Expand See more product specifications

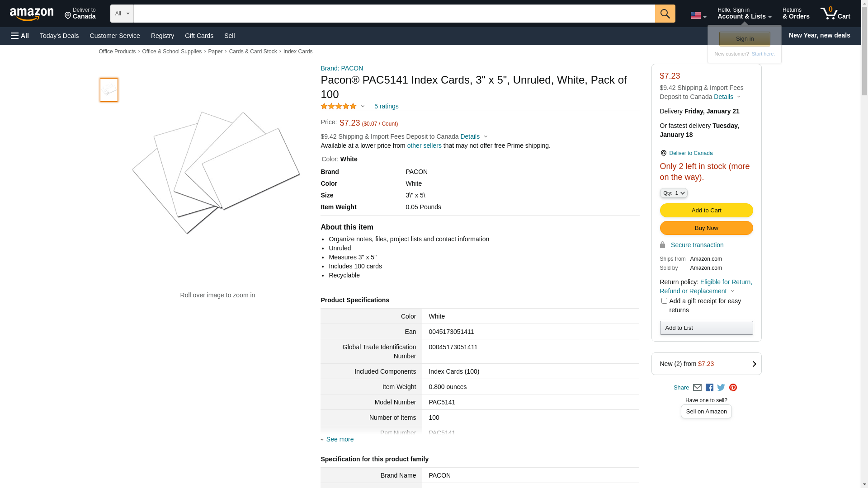pos(340,439)
